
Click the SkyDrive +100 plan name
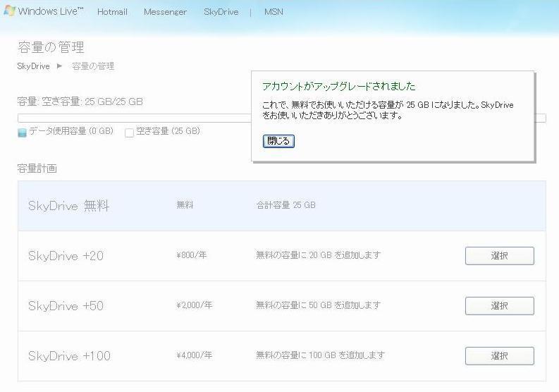click(x=69, y=355)
